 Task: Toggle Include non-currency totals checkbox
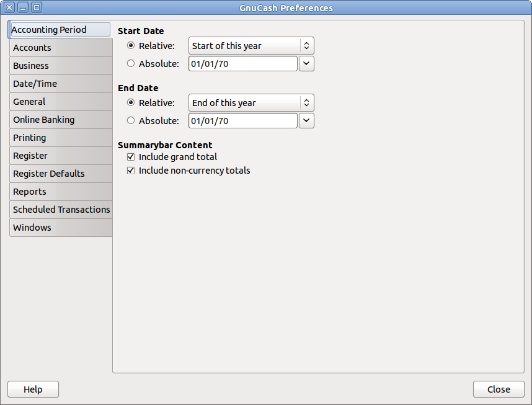tap(131, 170)
